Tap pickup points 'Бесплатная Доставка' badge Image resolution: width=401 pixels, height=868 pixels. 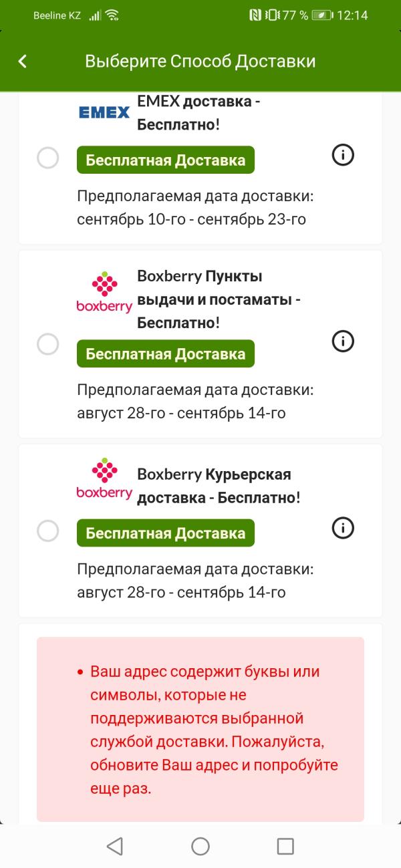(x=166, y=354)
